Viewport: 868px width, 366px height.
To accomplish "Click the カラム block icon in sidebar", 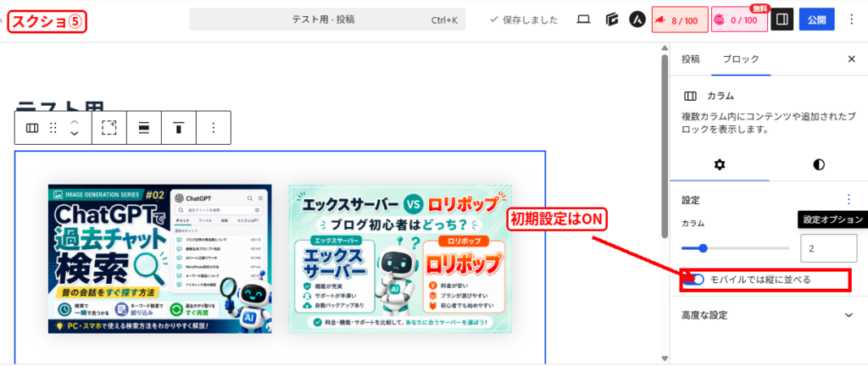I will coord(690,97).
